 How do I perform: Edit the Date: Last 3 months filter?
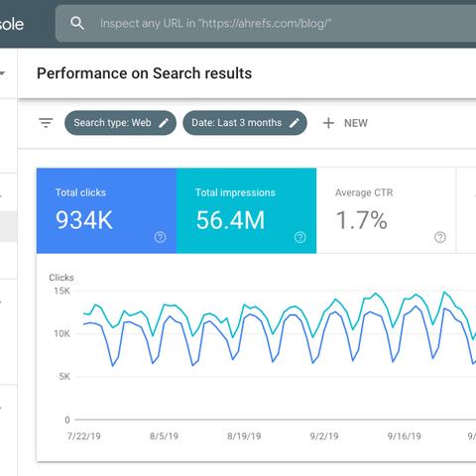[x=245, y=123]
